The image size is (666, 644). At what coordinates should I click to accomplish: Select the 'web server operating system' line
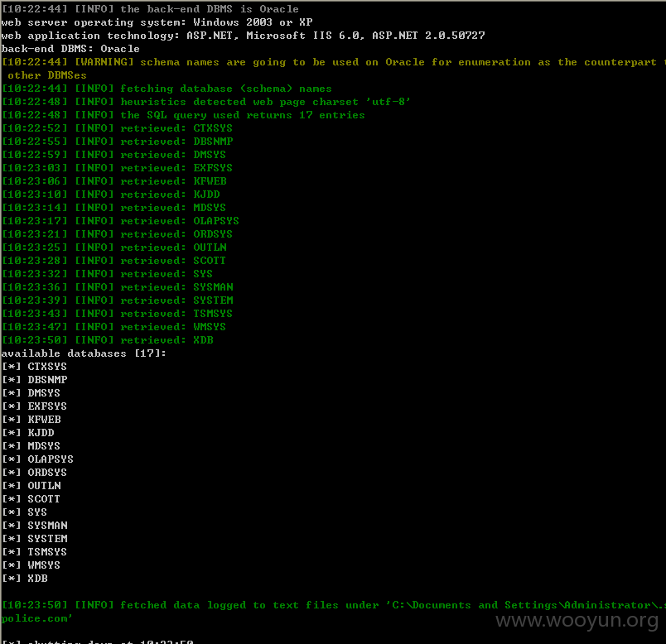coord(157,22)
